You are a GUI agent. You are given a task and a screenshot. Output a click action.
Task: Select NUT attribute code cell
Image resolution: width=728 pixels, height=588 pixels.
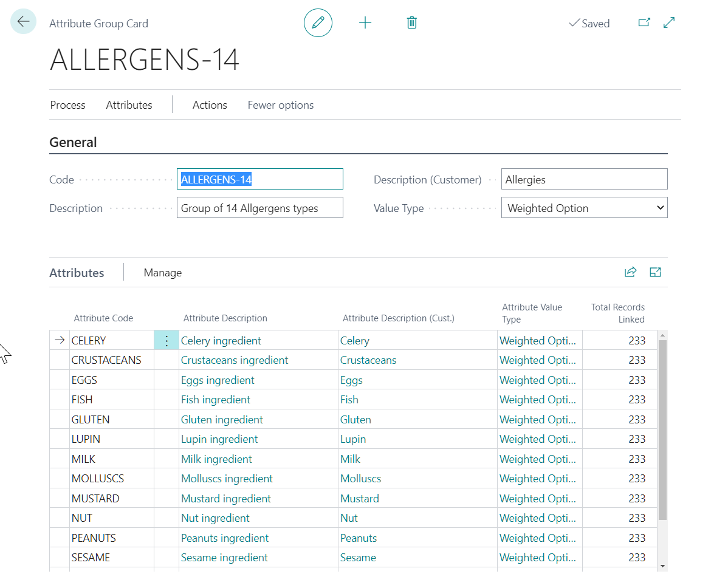[112, 518]
